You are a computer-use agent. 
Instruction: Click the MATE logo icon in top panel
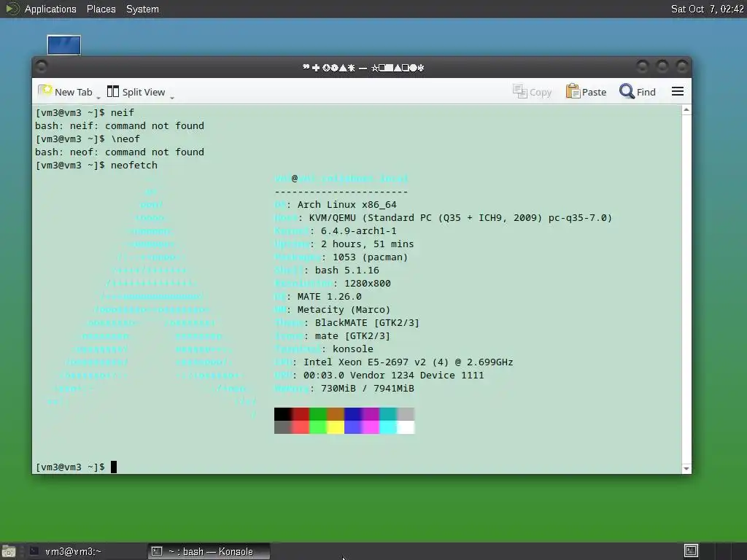(x=12, y=9)
